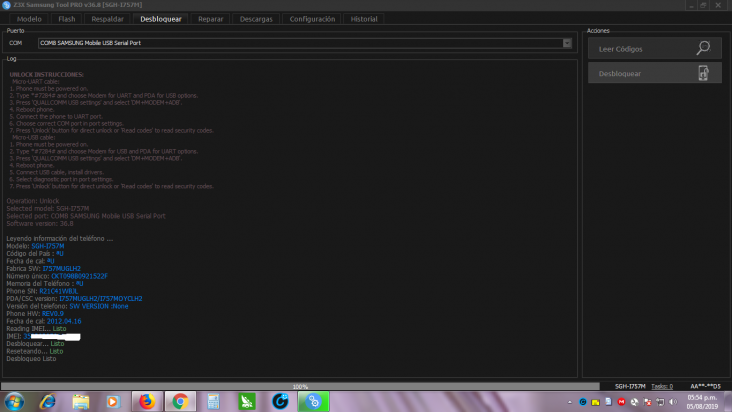Switch to Firefox in taskbar

[147, 402]
